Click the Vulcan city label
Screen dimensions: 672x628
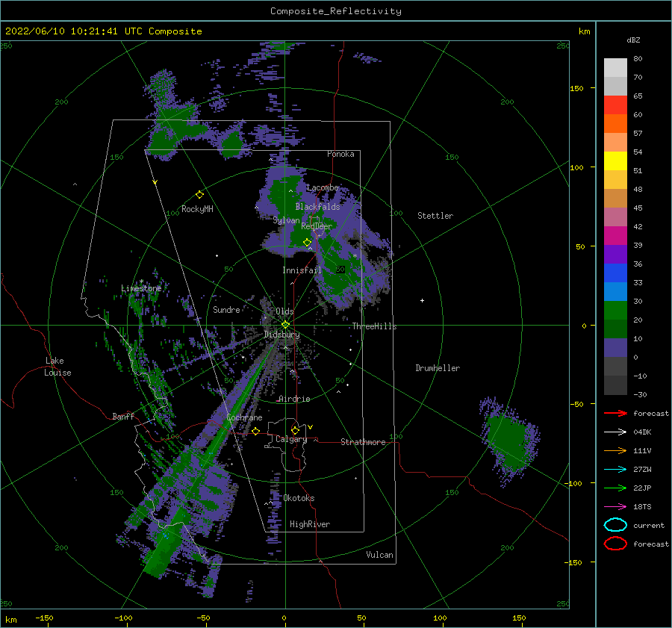point(379,555)
